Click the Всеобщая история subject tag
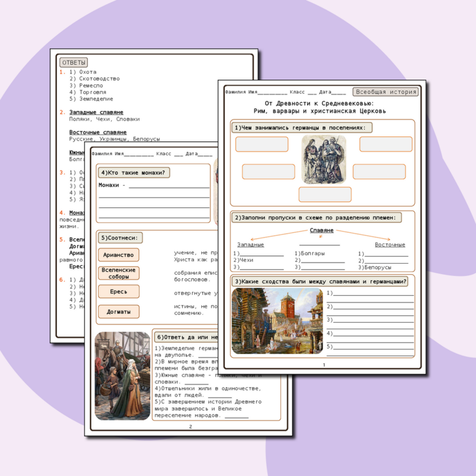This screenshot has width=476, height=476. pos(386,91)
